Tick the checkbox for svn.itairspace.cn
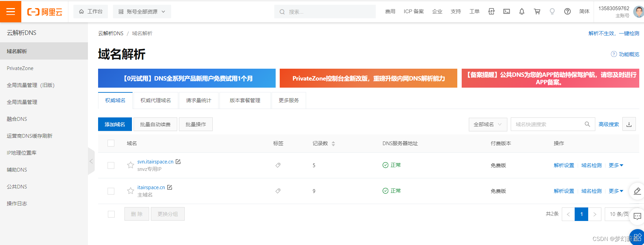Screen dimensions: 644x245 111,165
